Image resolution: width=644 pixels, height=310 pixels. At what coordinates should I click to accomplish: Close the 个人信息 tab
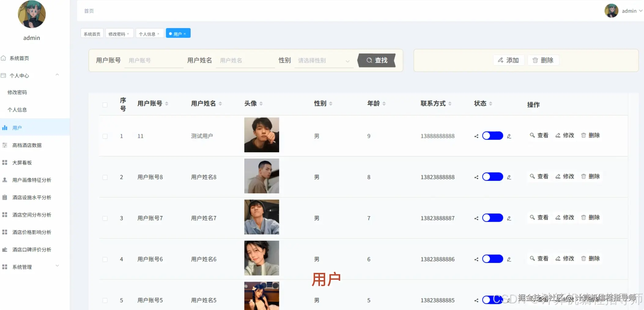pos(158,34)
